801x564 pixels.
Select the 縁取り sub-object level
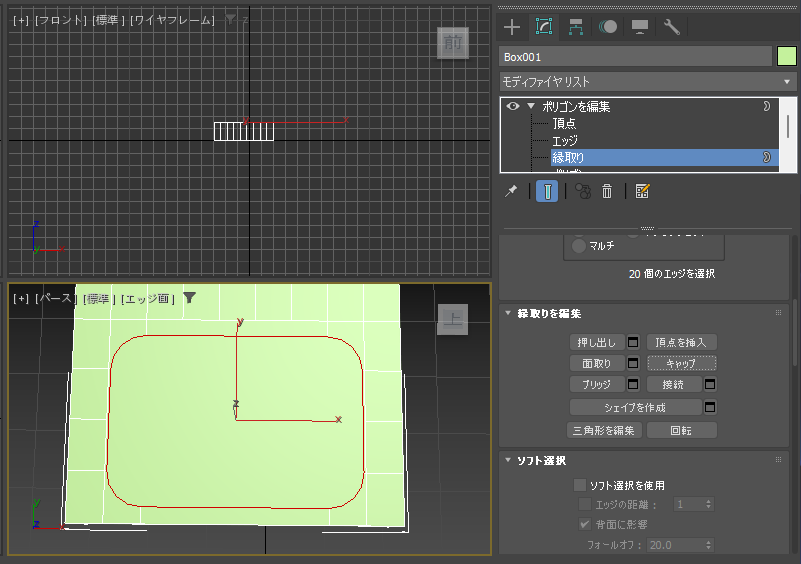[x=664, y=157]
